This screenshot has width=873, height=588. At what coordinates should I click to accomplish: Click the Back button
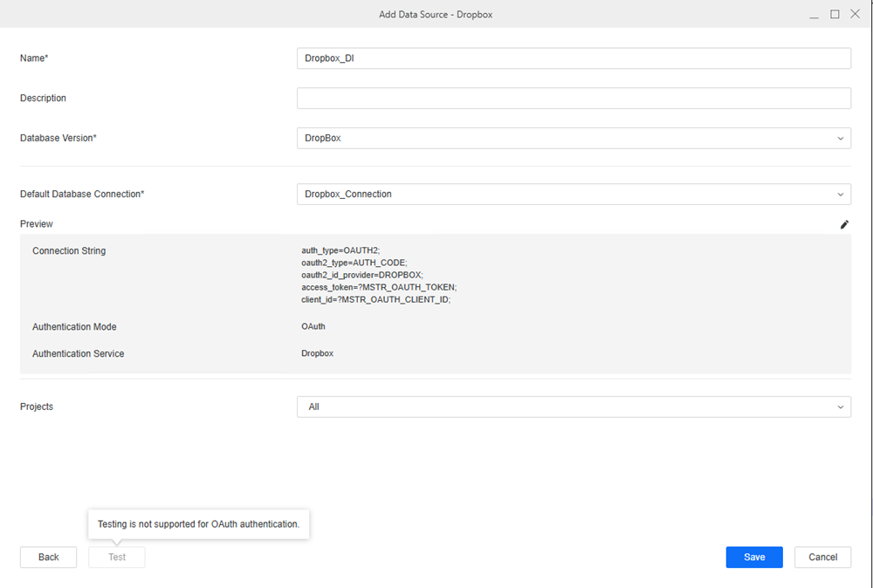tap(48, 557)
